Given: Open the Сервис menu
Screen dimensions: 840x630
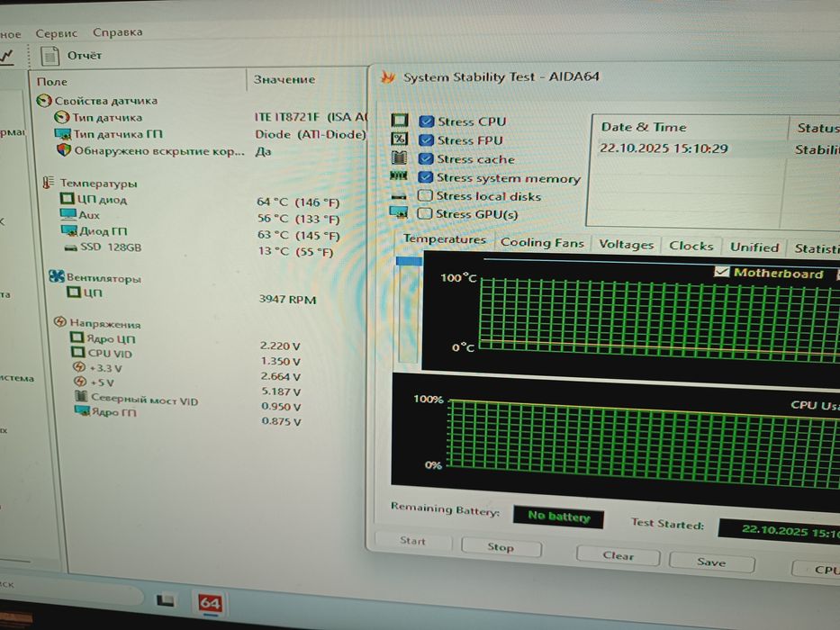Looking at the screenshot, I should click(x=56, y=33).
